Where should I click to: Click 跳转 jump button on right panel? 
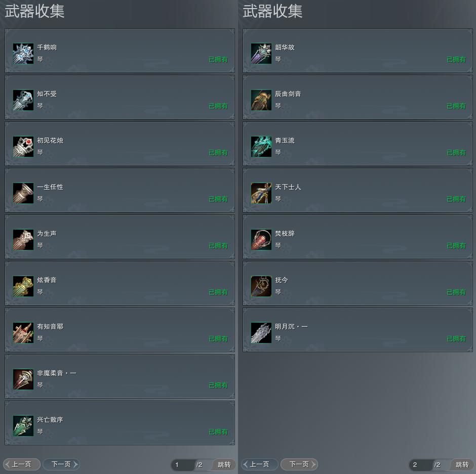click(462, 464)
